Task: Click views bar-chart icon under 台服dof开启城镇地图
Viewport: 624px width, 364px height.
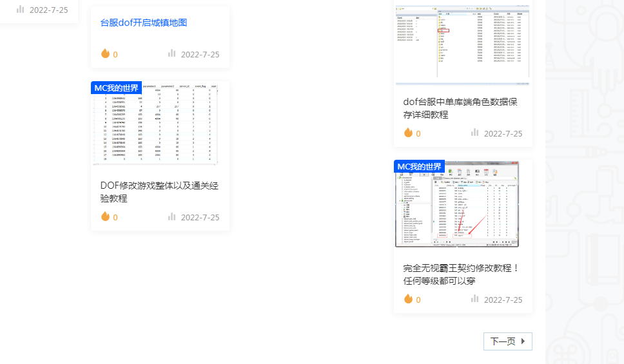Action: [x=172, y=53]
